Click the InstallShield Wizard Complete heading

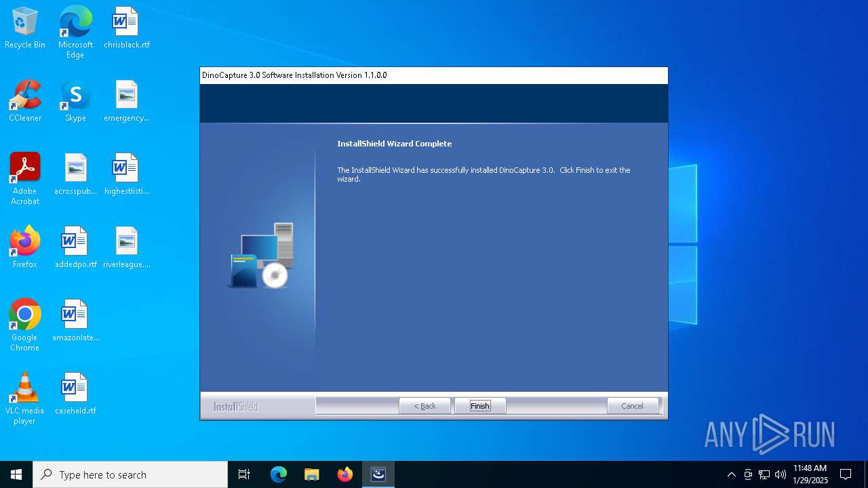395,144
